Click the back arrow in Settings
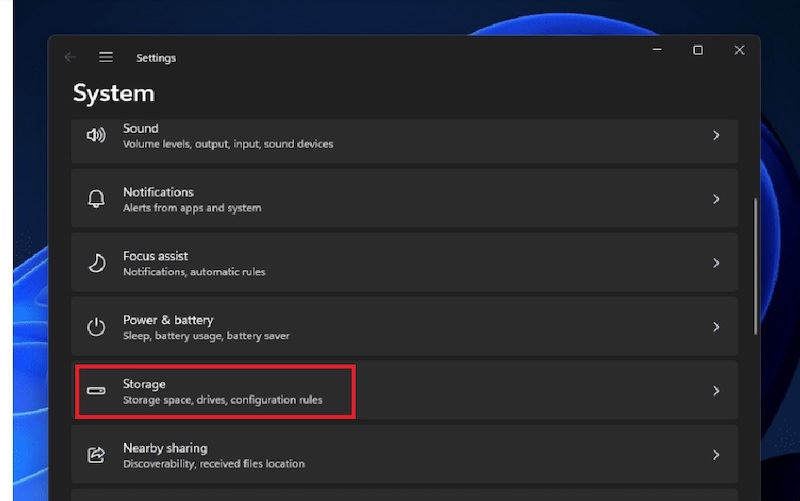The height and width of the screenshot is (501, 800). (x=70, y=57)
